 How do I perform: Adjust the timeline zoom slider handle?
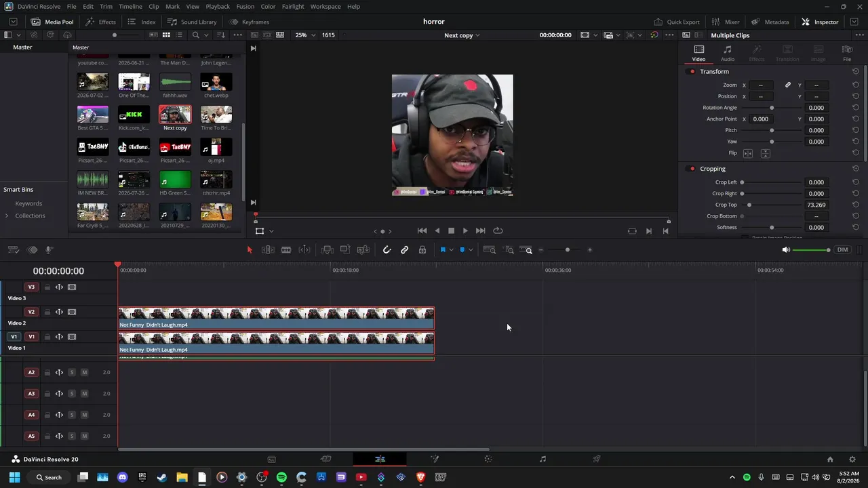568,250
